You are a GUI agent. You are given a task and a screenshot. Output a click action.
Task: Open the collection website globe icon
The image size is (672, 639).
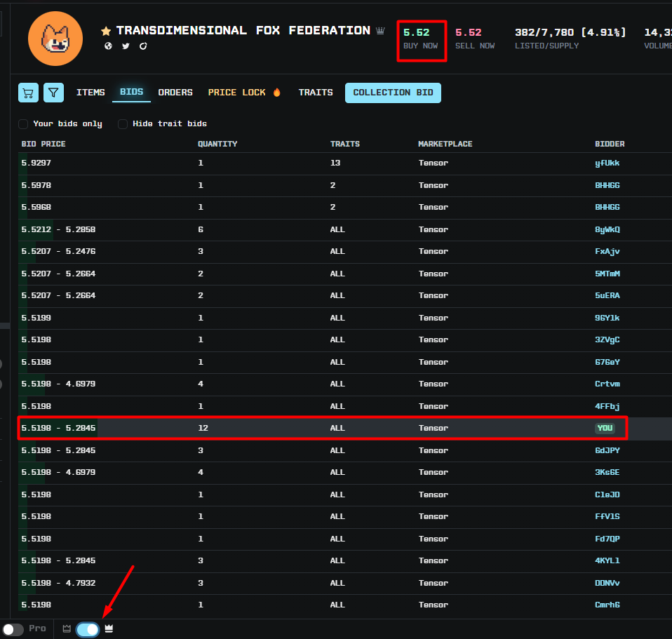click(108, 46)
